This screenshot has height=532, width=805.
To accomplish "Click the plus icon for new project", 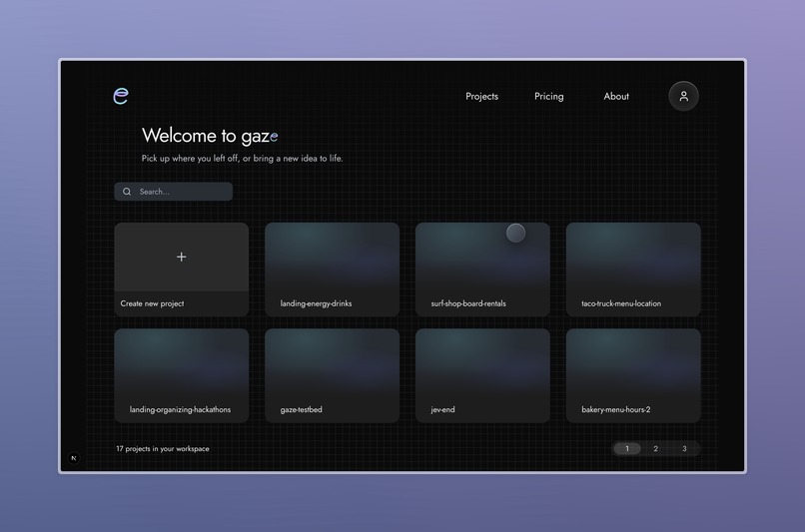I will click(181, 257).
